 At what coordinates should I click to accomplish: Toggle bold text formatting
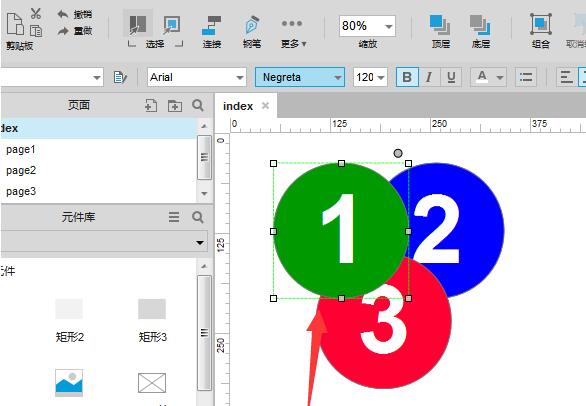tap(407, 77)
